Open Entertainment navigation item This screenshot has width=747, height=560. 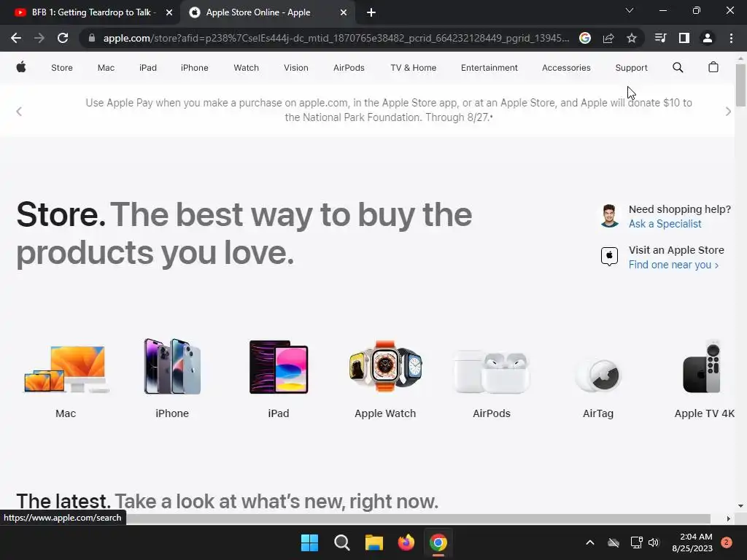coord(489,68)
